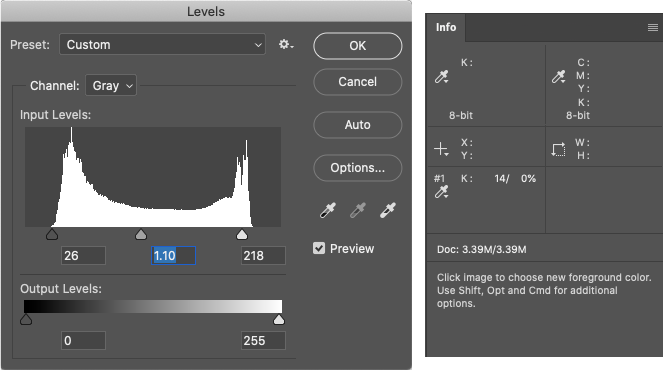
Task: Select the gray point eyedropper
Action: [x=358, y=210]
